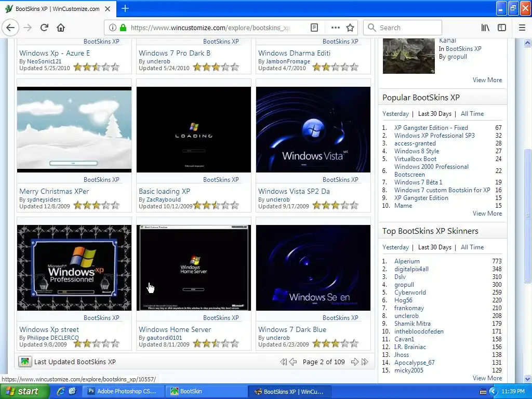The width and height of the screenshot is (532, 399).
Task: Rate Windows Home Server using stars
Action: coord(216,344)
